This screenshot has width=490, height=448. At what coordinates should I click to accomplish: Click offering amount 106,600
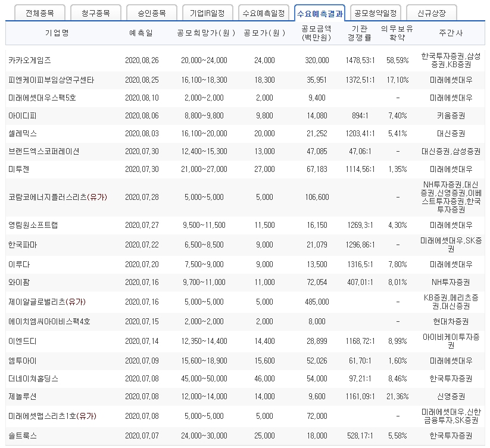click(317, 197)
